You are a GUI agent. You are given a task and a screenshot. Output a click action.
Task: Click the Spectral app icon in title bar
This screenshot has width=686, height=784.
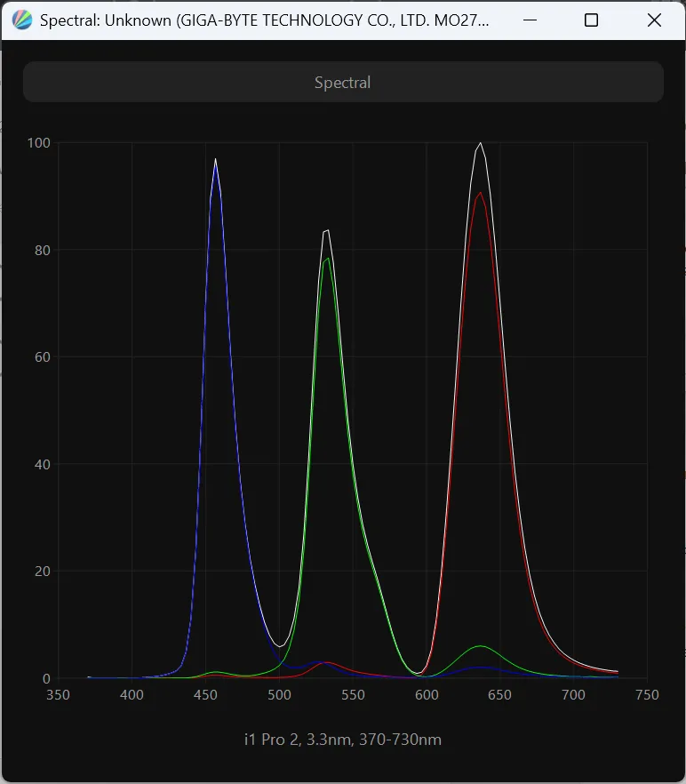pyautogui.click(x=21, y=20)
